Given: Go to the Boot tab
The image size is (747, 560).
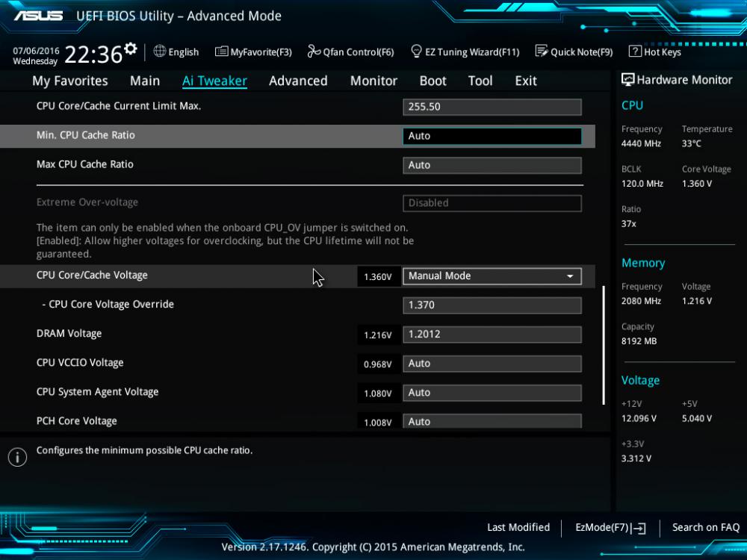Looking at the screenshot, I should (x=433, y=81).
